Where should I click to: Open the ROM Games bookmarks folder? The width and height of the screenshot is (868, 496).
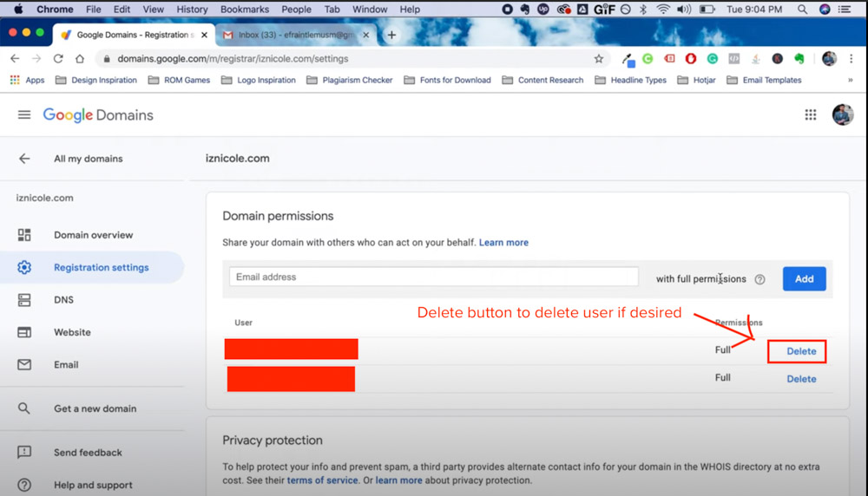(180, 80)
